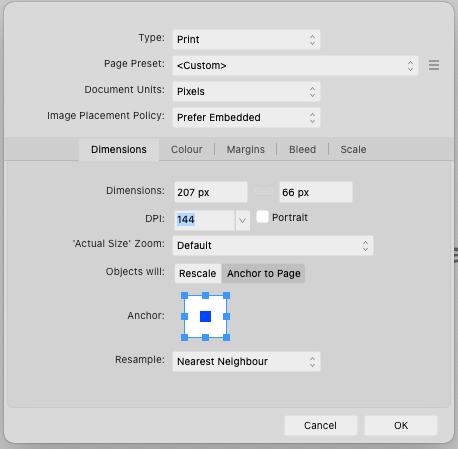Enable the Portrait checkbox
This screenshot has width=458, height=449.
262,217
